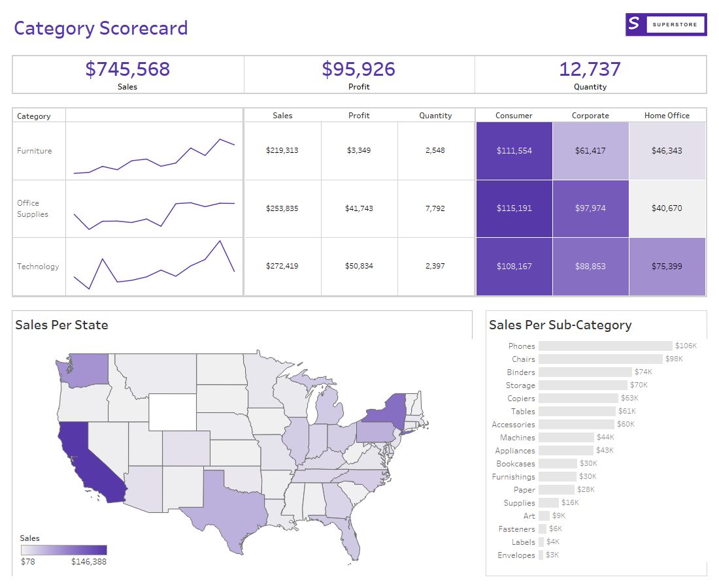Click the Office Supplies category label

(x=33, y=208)
